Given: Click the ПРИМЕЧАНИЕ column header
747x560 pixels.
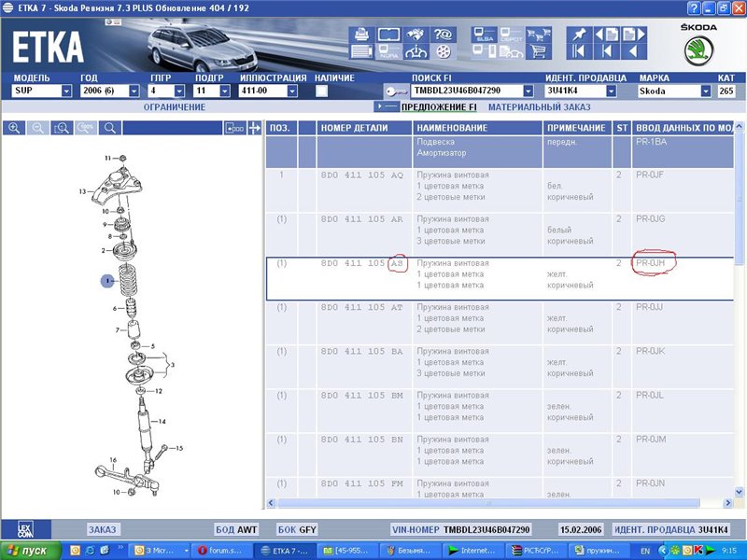Looking at the screenshot, I should (x=577, y=128).
